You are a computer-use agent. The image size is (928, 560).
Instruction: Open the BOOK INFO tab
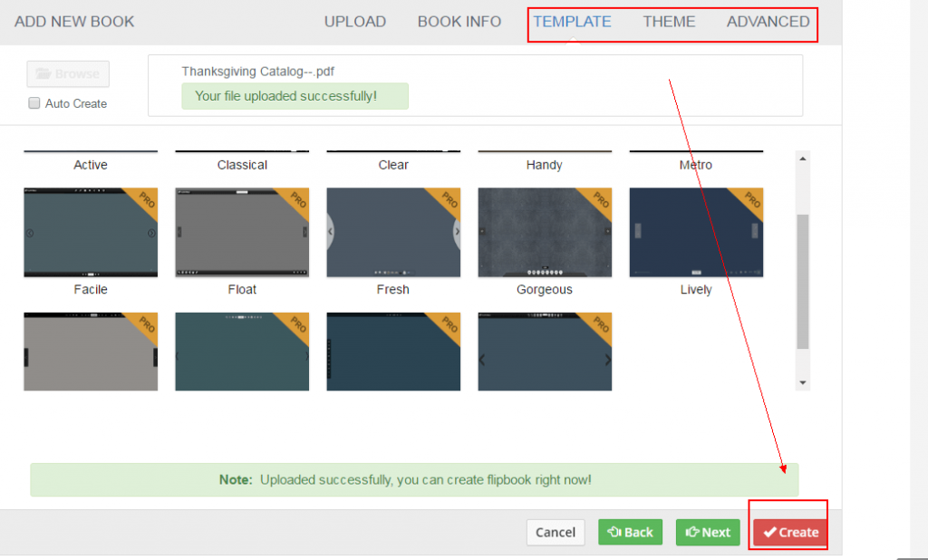tap(459, 21)
